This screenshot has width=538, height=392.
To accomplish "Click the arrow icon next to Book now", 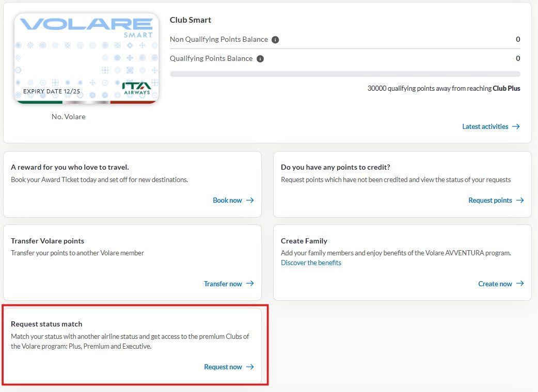I will (x=250, y=200).
